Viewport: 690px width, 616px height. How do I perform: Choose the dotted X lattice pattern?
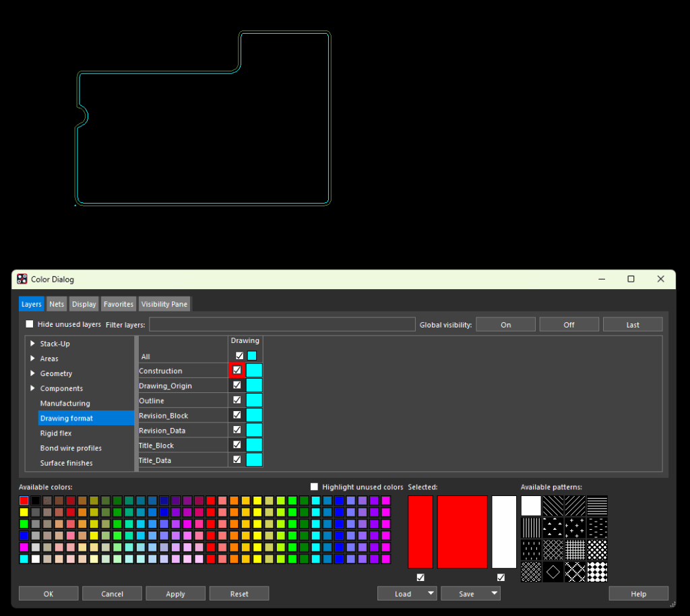point(575,572)
